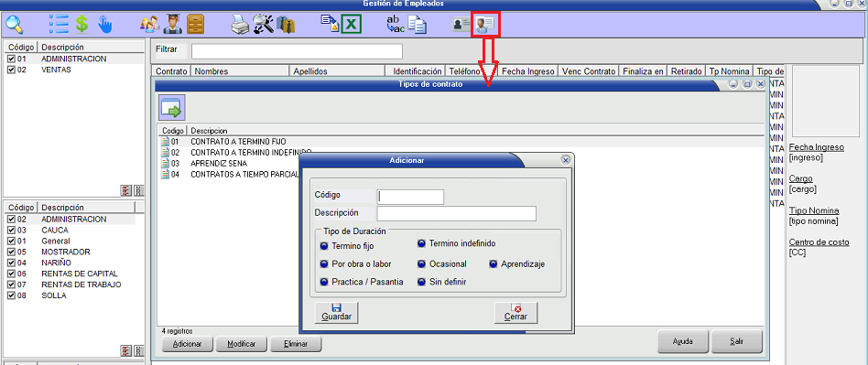The image size is (868, 365).
Task: Click the printer icon in toolbar
Action: click(240, 25)
